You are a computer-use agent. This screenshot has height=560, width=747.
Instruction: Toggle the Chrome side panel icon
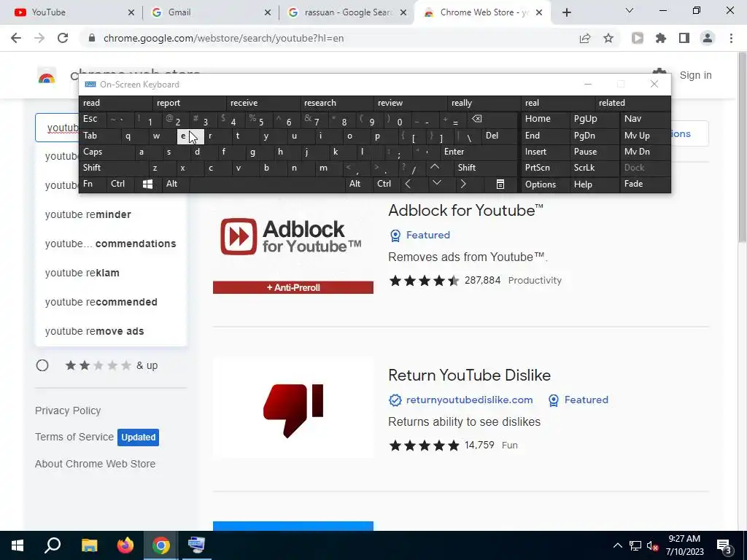click(x=684, y=38)
